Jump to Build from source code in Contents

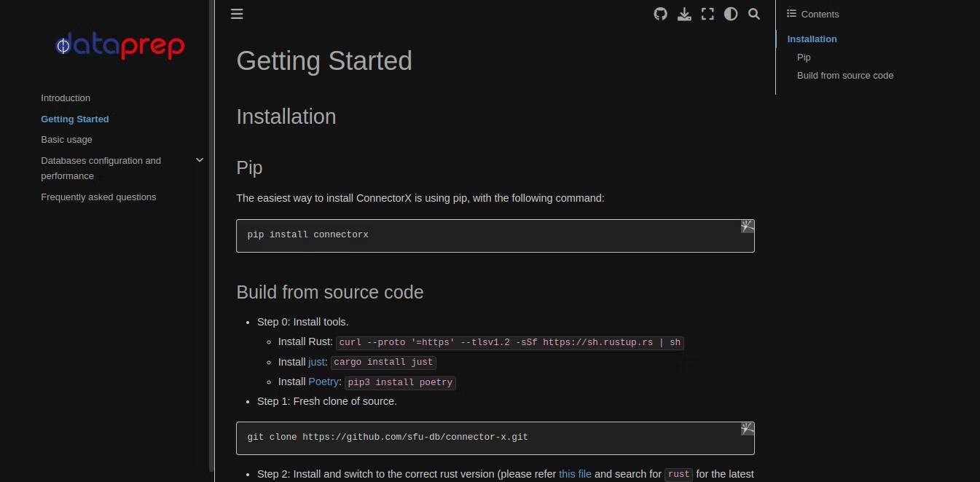coord(844,75)
